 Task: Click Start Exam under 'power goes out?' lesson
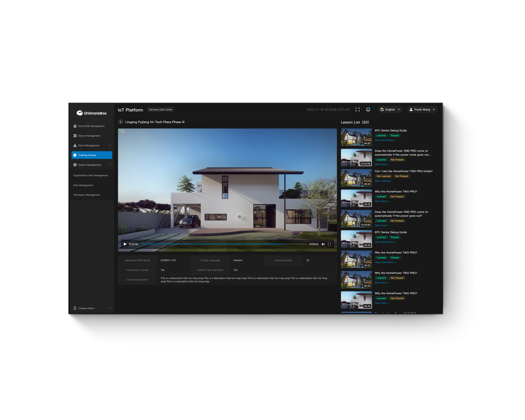click(382, 226)
